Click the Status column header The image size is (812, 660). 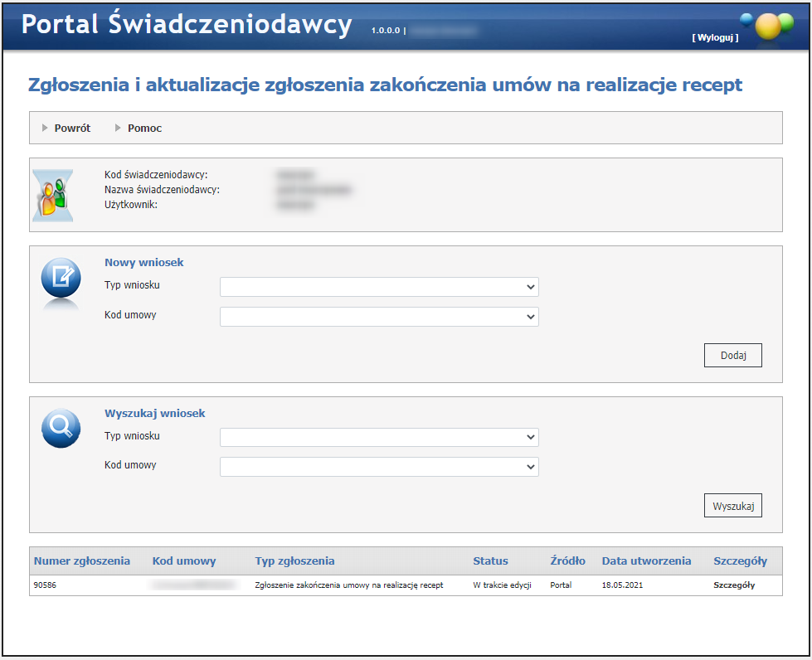point(490,561)
